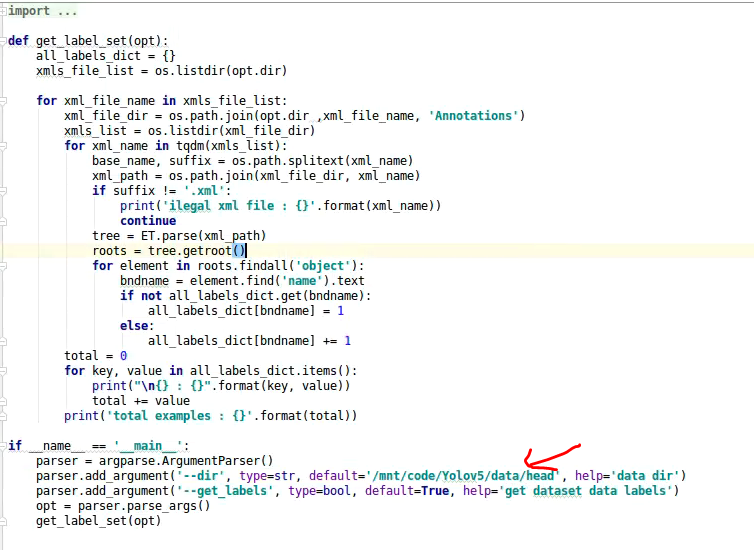
Task: Click 'all_labels_dict.items()' call
Action: [x=270, y=371]
